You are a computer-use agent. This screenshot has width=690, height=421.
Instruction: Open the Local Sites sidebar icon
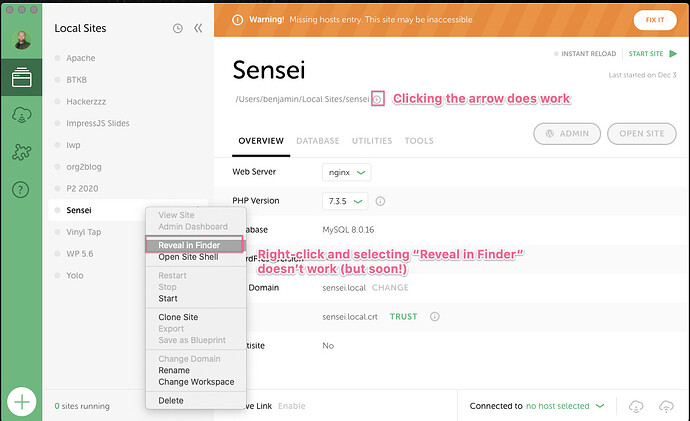(x=20, y=77)
